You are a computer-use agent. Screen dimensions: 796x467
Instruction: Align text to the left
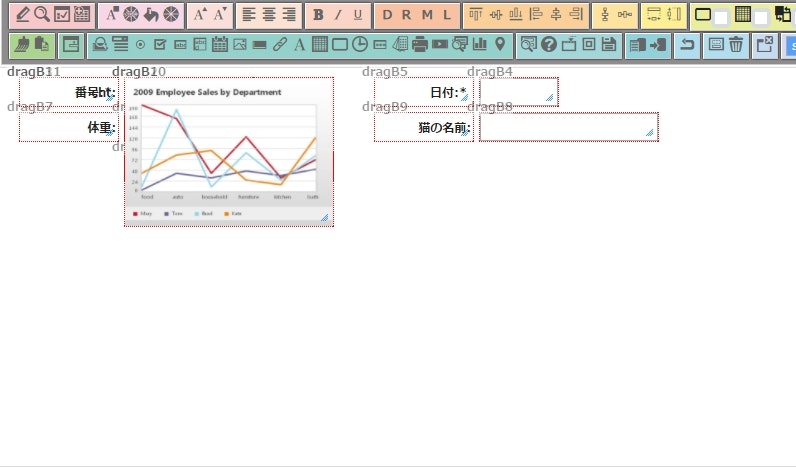[x=249, y=15]
